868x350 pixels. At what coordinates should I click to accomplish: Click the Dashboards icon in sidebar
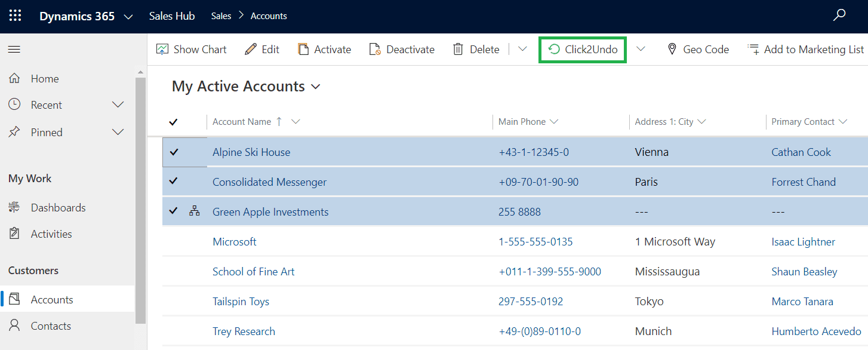(x=14, y=207)
